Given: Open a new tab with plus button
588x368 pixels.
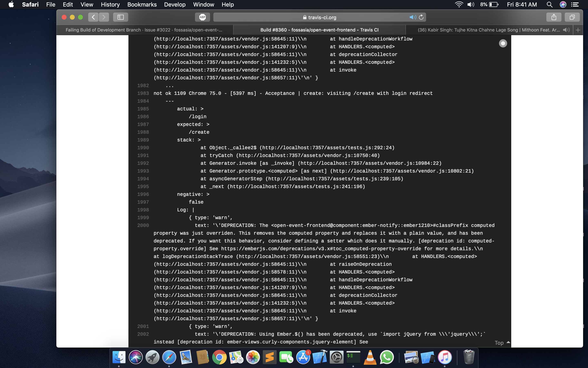Looking at the screenshot, I should [578, 30].
